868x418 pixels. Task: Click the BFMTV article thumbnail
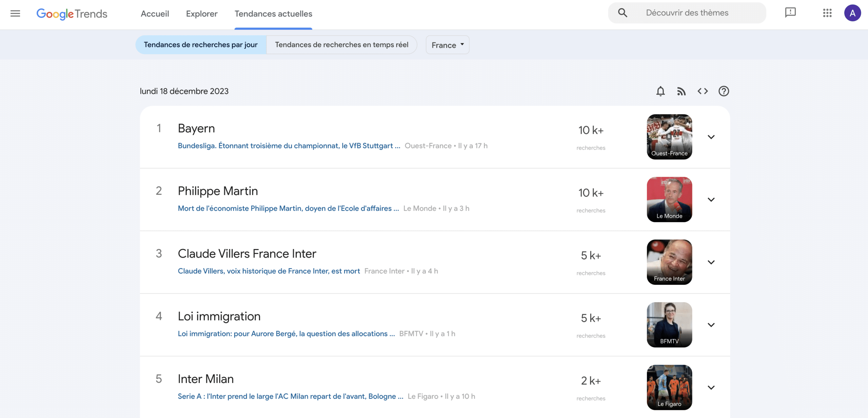pos(669,325)
